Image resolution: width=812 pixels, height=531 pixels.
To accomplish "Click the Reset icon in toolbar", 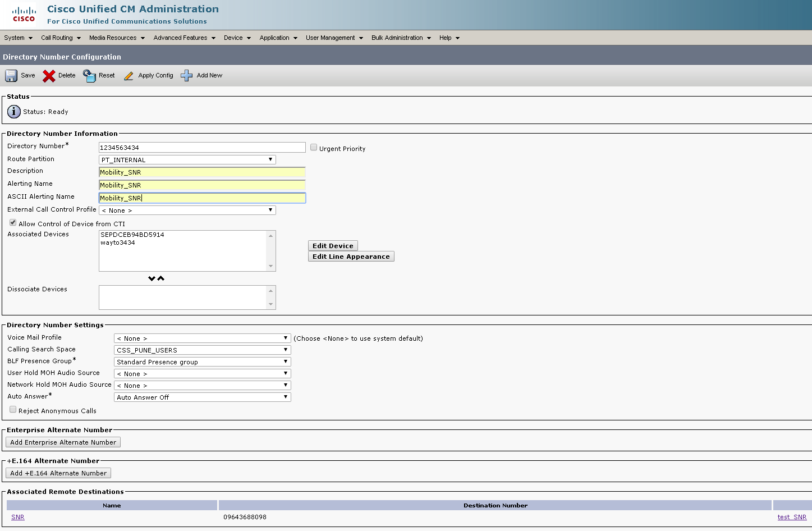I will [89, 76].
